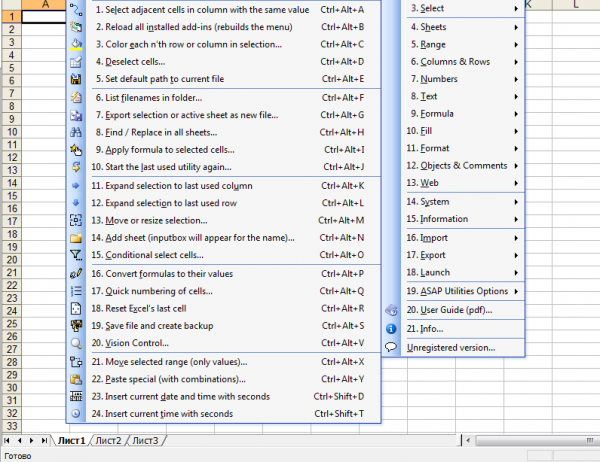Image resolution: width=600 pixels, height=462 pixels.
Task: Click the Start last used utility icon
Action: click(x=76, y=167)
